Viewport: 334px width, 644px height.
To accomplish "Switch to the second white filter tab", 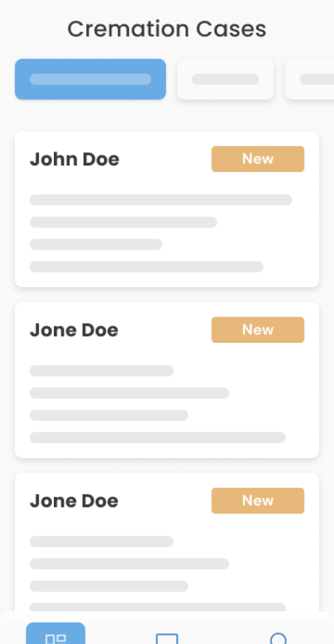I will tap(225, 79).
